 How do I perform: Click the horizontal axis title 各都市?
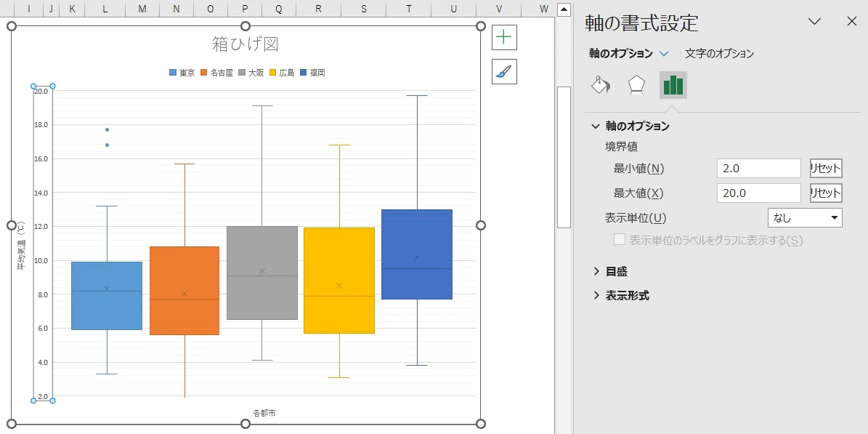[264, 413]
